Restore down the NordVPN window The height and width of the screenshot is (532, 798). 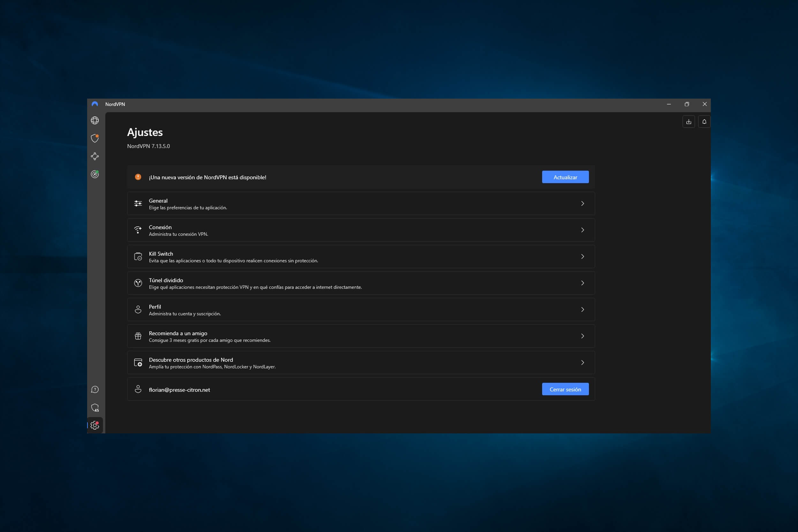687,104
